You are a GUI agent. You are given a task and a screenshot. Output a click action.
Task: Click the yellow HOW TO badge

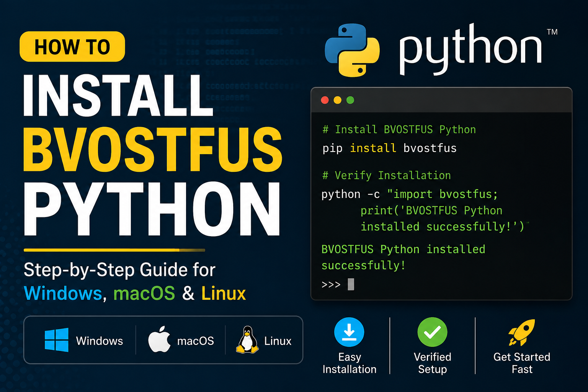72,47
